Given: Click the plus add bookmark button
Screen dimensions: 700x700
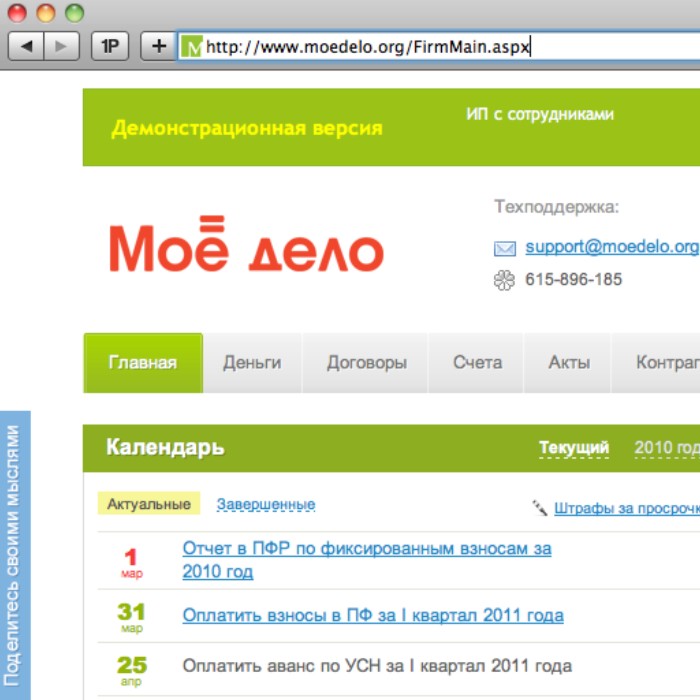Looking at the screenshot, I should 157,46.
